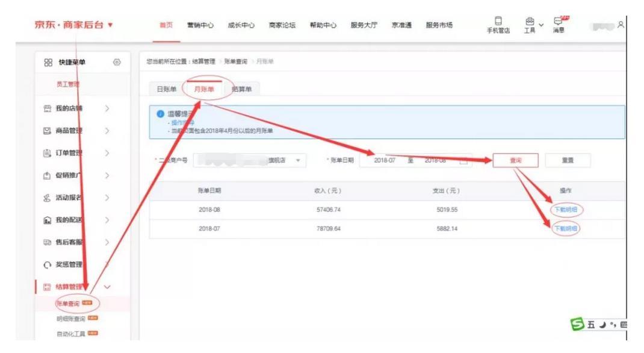
Task: Click the 账单日期 column header
Action: [x=209, y=191]
